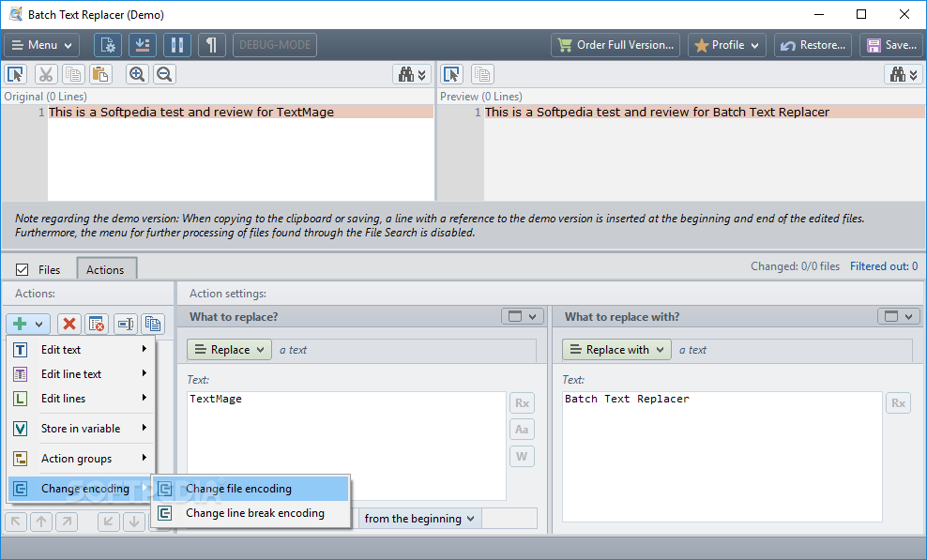Click Change line break encoding icon
Image resolution: width=927 pixels, height=560 pixels.
(165, 513)
